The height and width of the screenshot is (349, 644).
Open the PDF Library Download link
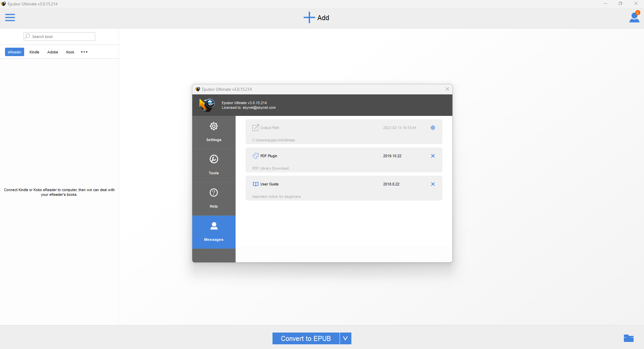click(271, 168)
